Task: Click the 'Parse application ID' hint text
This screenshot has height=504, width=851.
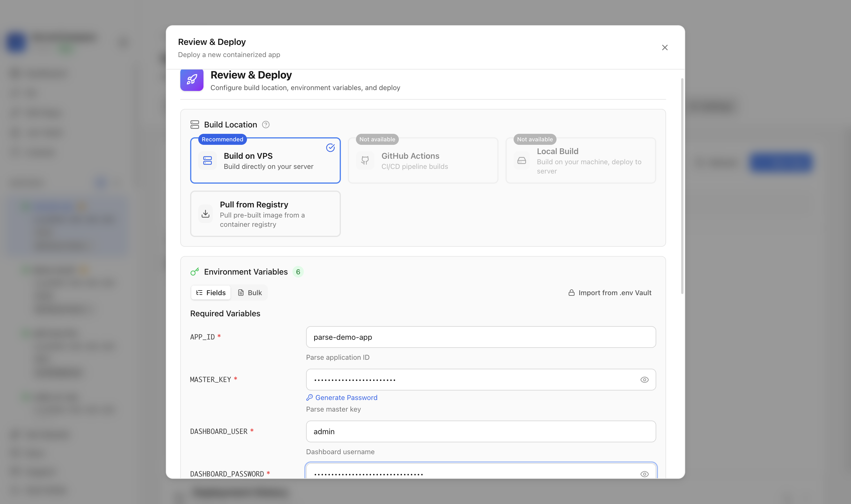Action: tap(338, 357)
